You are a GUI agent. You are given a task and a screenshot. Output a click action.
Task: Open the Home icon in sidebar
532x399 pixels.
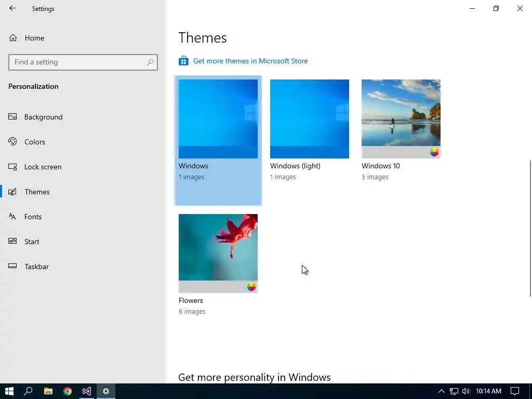(x=13, y=37)
